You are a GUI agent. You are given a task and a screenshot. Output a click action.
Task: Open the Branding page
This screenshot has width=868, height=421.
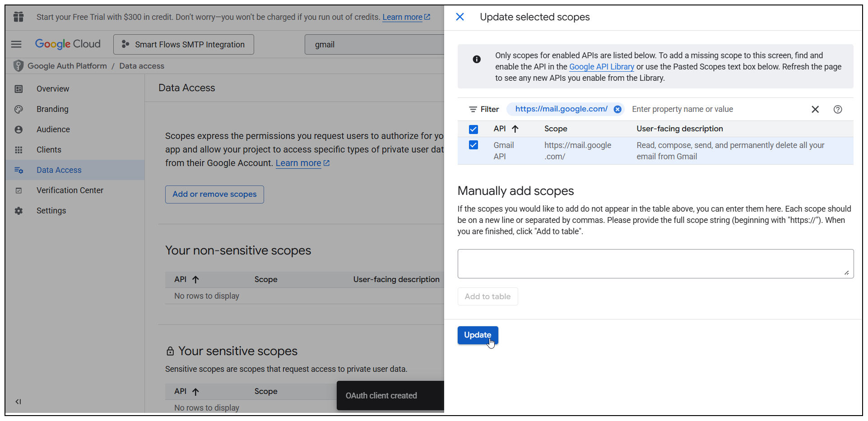pyautogui.click(x=52, y=109)
